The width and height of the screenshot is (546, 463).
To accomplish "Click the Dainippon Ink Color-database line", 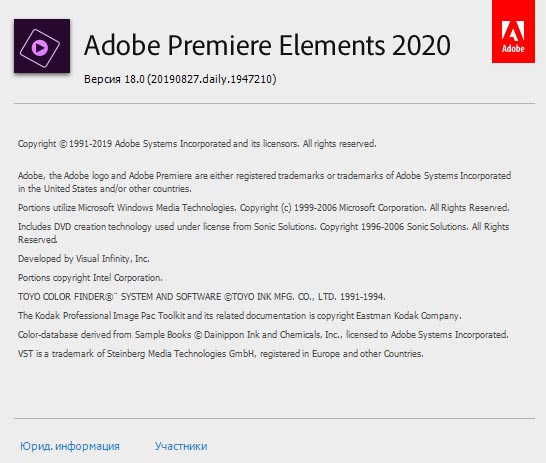I will pos(263,335).
